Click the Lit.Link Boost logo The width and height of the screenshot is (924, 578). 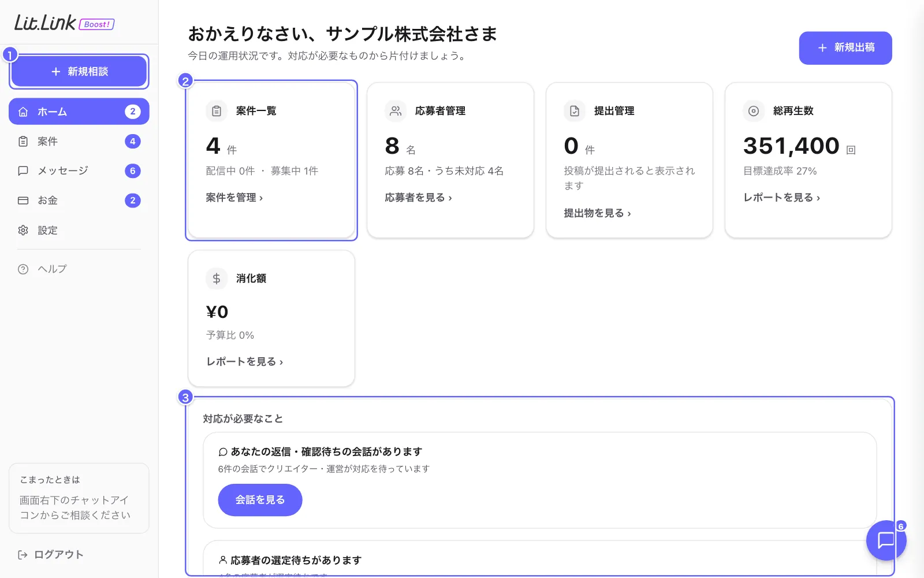(x=64, y=23)
